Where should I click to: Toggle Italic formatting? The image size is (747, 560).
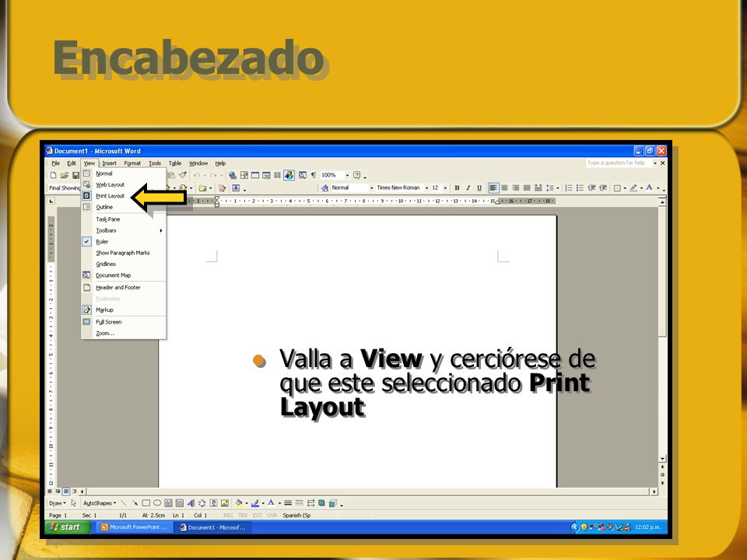(468, 188)
